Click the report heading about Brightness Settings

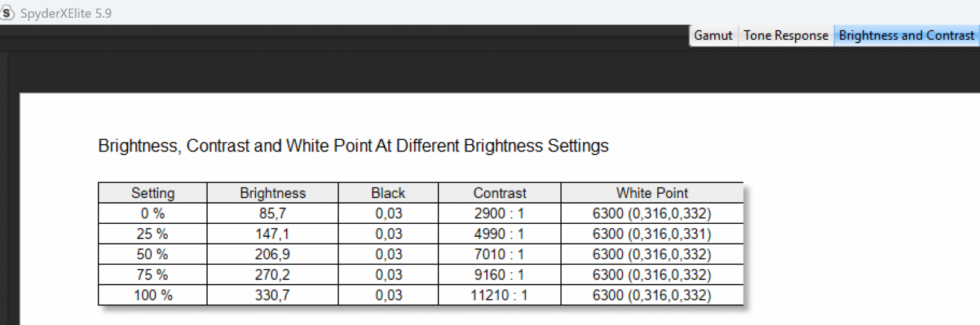coord(353,146)
